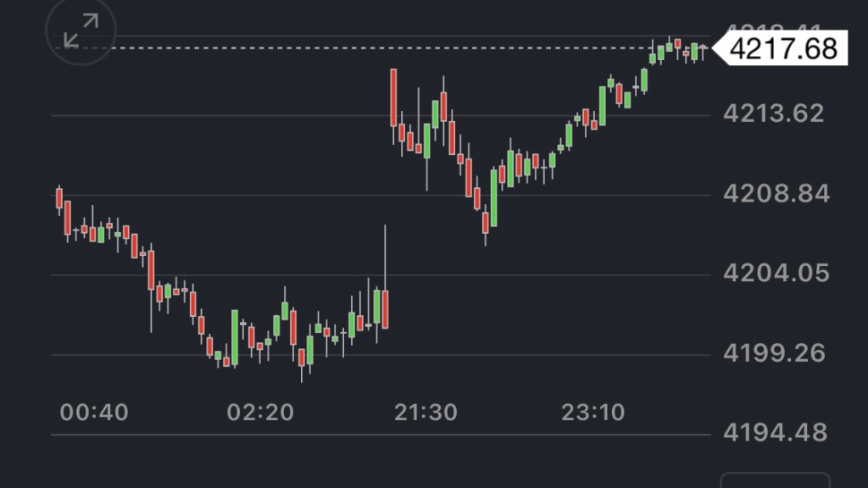Select the 4194.48 price axis label
868x488 pixels.
[776, 433]
